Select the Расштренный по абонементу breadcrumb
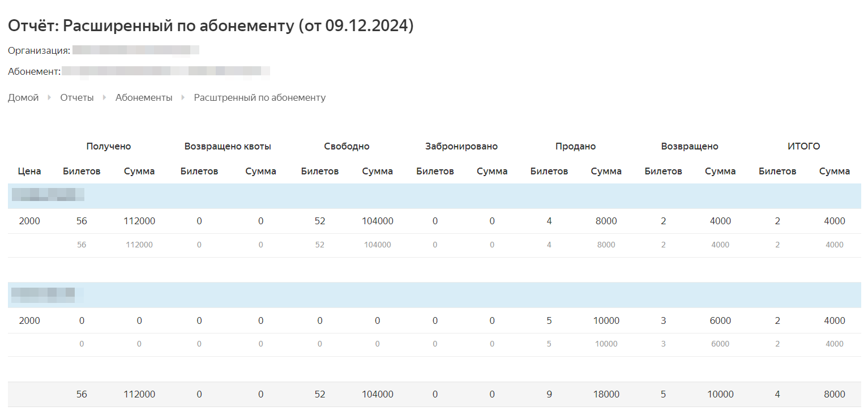 [x=260, y=97]
